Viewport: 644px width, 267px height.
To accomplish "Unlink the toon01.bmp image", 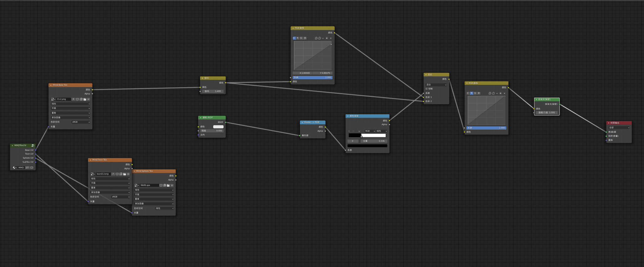I will click(x=128, y=174).
